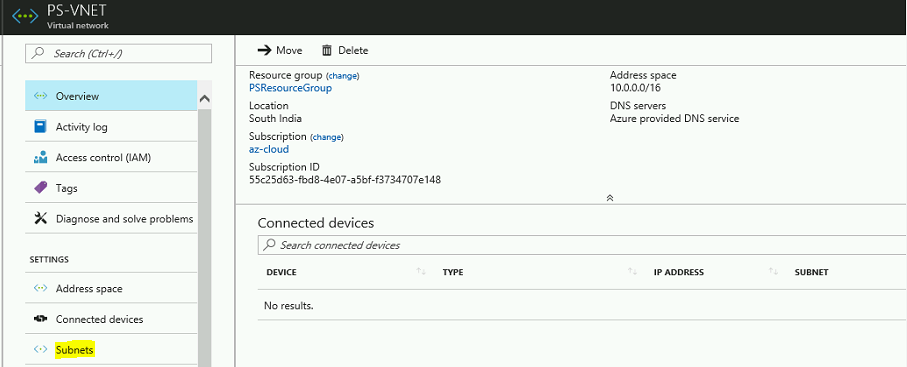Screen dimensions: 907x367
Task: Click the subscription ID 55c25d63-fbd8-4e07-a5bf-f3734707e148
Action: point(345,179)
